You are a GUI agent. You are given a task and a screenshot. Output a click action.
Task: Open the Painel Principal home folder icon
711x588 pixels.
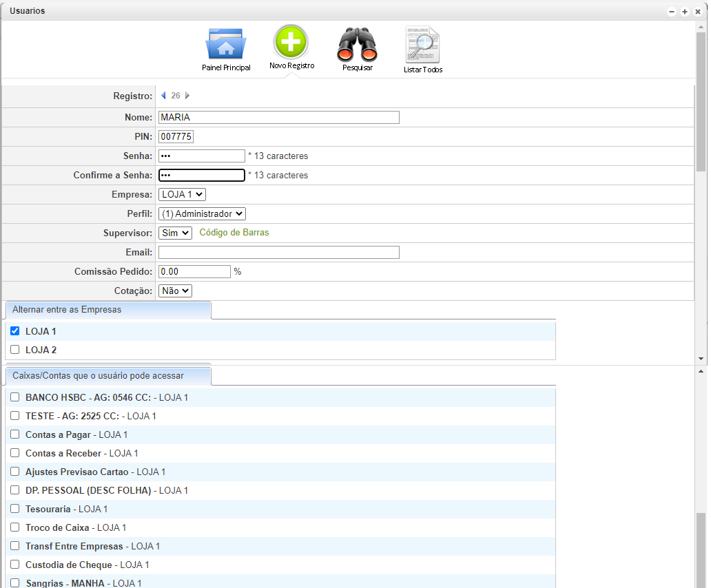[225, 44]
